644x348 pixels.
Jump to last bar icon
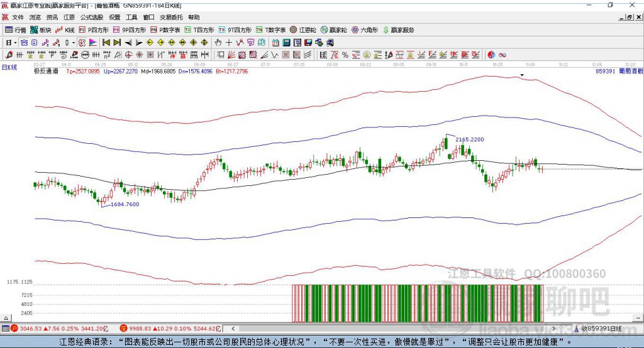pos(117,43)
